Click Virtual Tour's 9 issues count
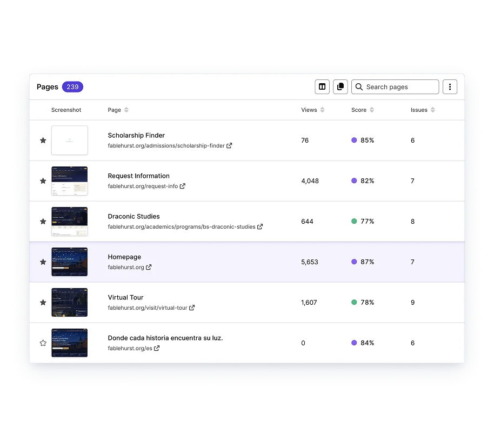The height and width of the screenshot is (448, 494). click(x=413, y=303)
